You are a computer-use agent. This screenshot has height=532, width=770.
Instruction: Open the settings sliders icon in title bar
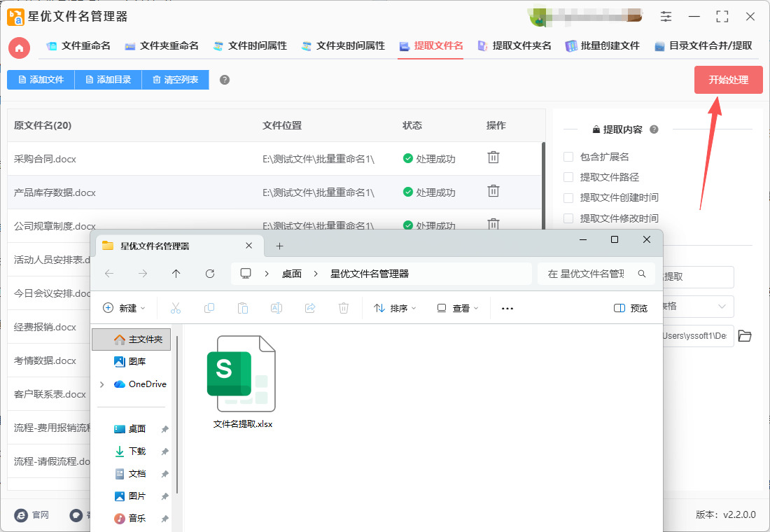[x=666, y=16]
